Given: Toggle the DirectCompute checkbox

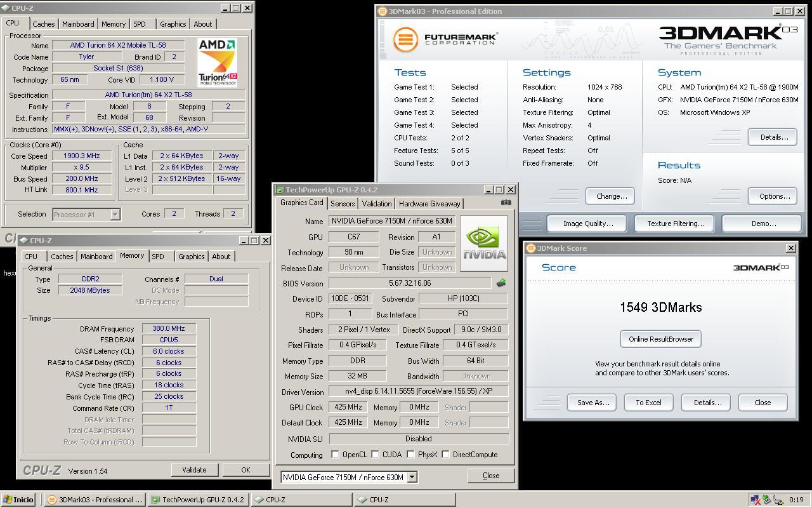Looking at the screenshot, I should click(x=445, y=455).
